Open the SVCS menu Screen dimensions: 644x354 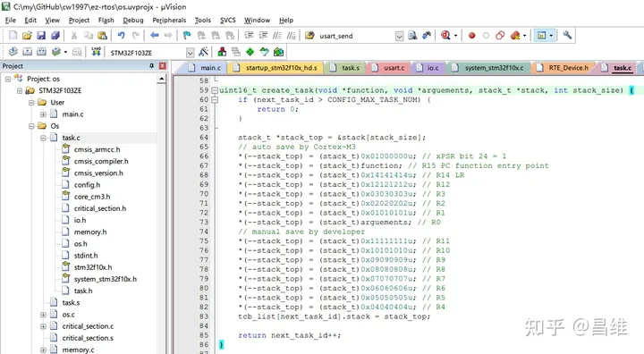(227, 21)
